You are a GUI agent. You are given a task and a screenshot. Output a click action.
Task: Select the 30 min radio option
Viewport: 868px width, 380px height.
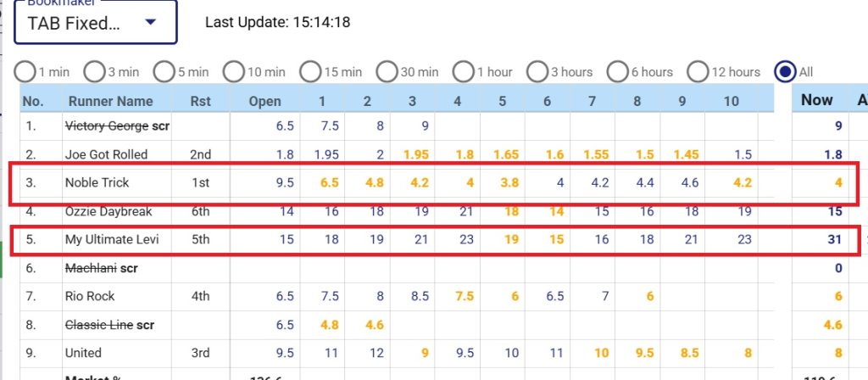click(387, 72)
